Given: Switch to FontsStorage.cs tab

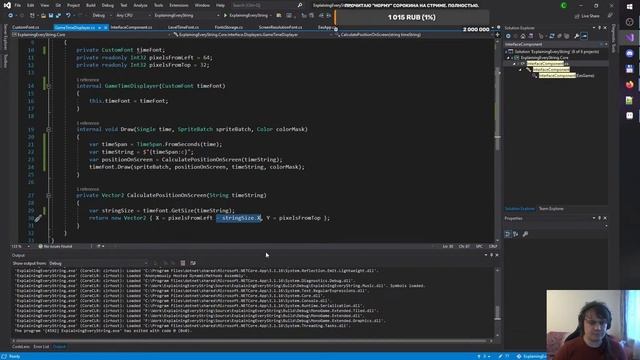Looking at the screenshot, I should point(229,27).
